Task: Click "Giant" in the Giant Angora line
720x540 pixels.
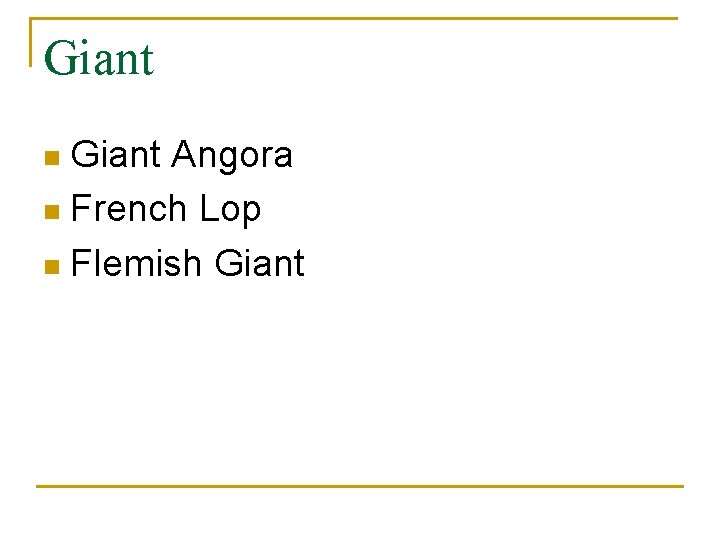Action: click(x=117, y=155)
